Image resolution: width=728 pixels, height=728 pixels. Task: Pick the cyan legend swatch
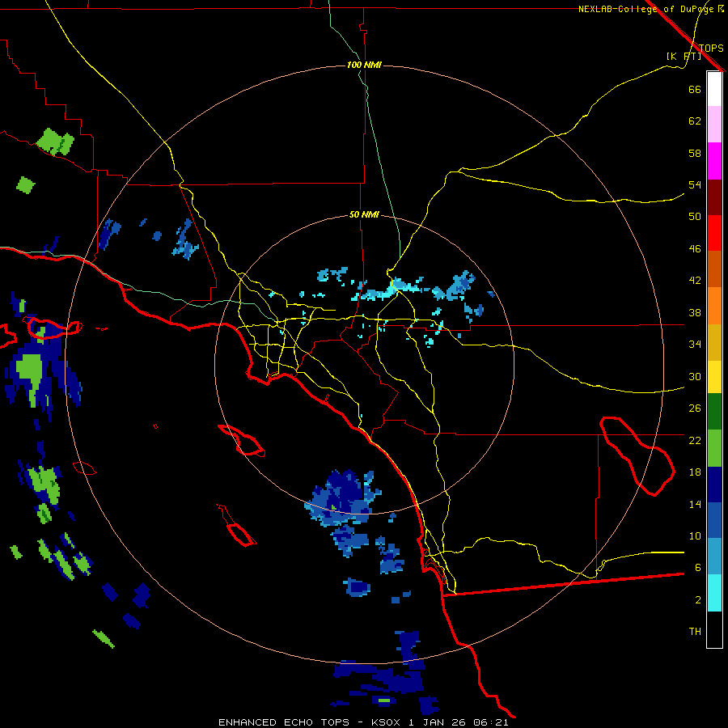pyautogui.click(x=714, y=593)
